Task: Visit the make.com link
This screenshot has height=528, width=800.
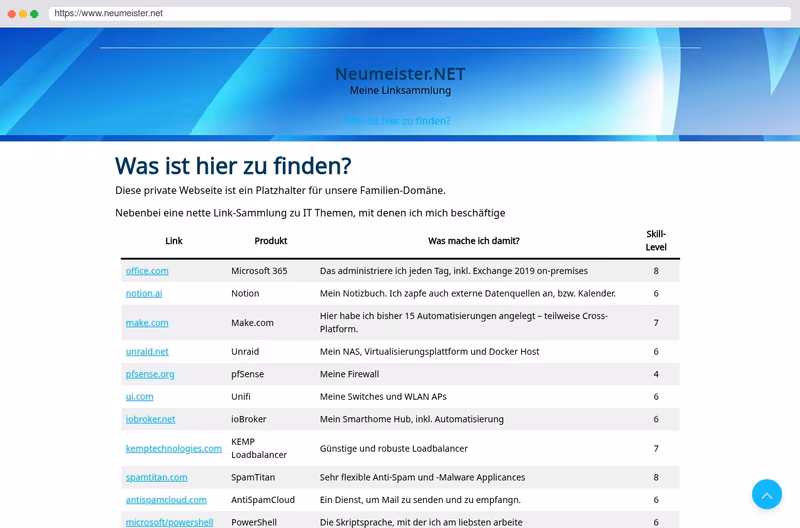Action: 147,323
